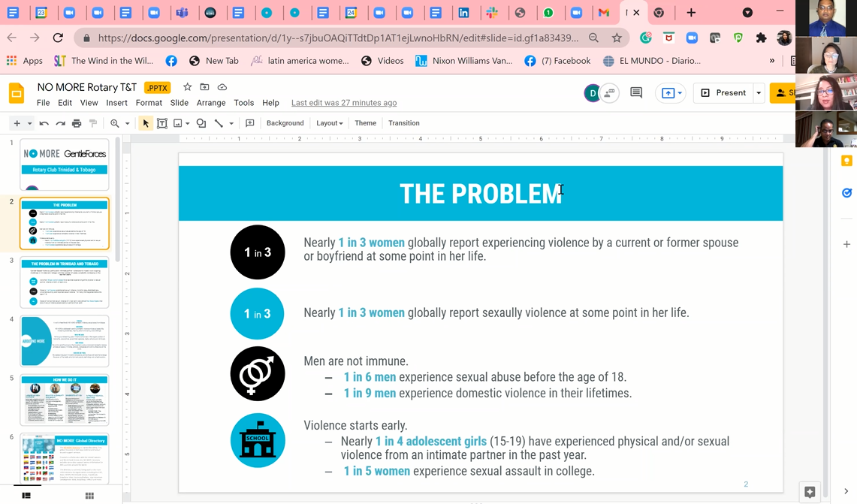Star the NO MORE Rotary T&T presentation
Viewport: 857px width, 504px height.
pyautogui.click(x=187, y=88)
